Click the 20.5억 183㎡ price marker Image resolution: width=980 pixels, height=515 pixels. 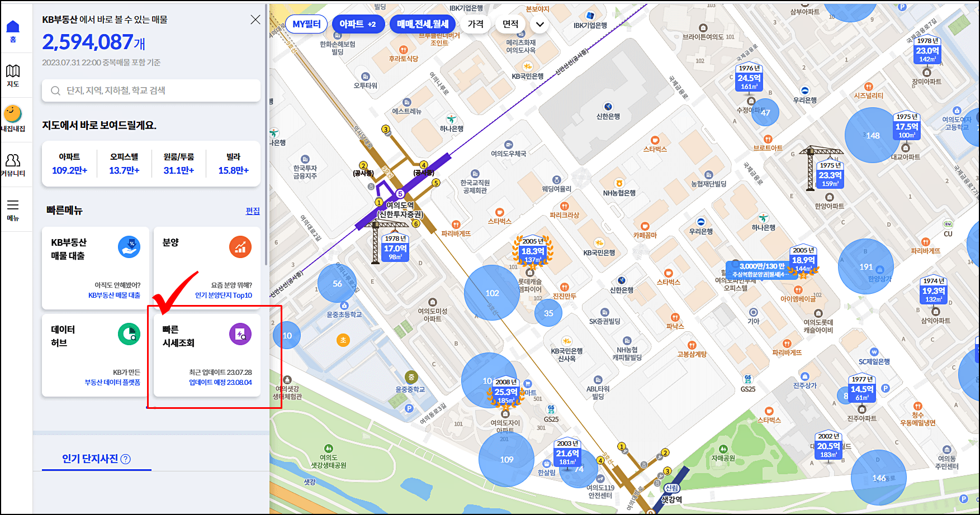[x=828, y=446]
